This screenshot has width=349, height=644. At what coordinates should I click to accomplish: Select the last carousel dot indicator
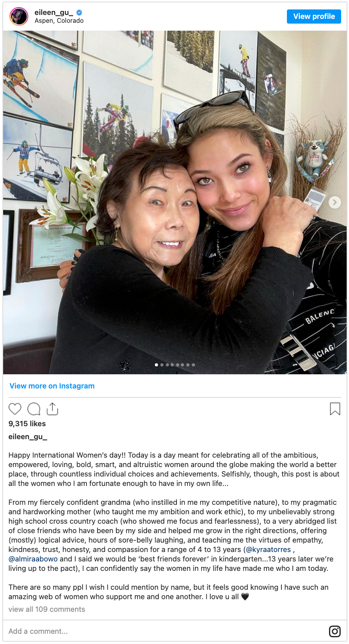(193, 365)
